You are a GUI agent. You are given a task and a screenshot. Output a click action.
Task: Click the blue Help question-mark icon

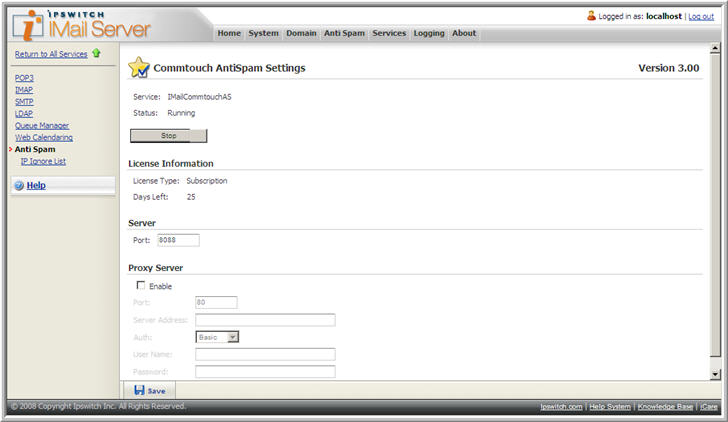coord(19,185)
